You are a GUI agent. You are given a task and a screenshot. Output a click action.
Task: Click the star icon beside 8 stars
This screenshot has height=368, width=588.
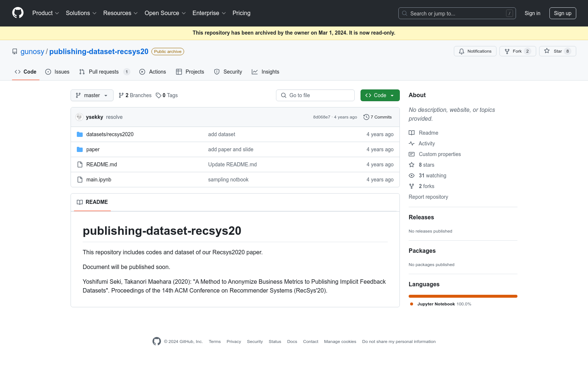412,165
